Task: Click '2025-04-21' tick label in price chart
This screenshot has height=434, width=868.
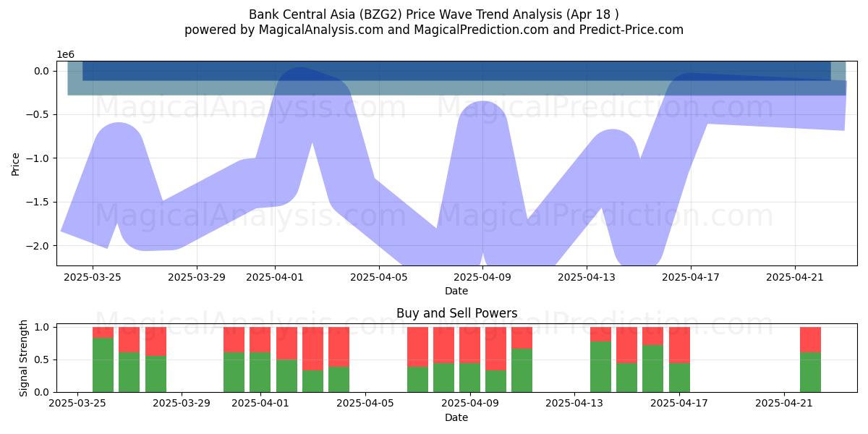Action: (795, 276)
